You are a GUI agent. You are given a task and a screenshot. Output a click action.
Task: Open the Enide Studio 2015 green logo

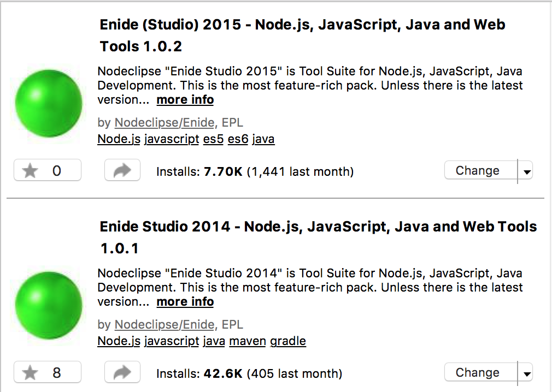(x=48, y=103)
